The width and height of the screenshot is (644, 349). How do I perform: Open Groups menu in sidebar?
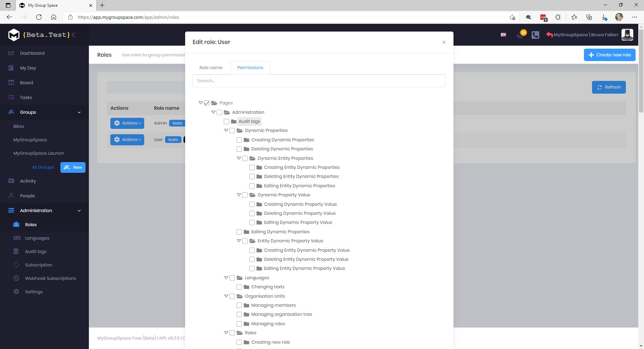(x=44, y=112)
